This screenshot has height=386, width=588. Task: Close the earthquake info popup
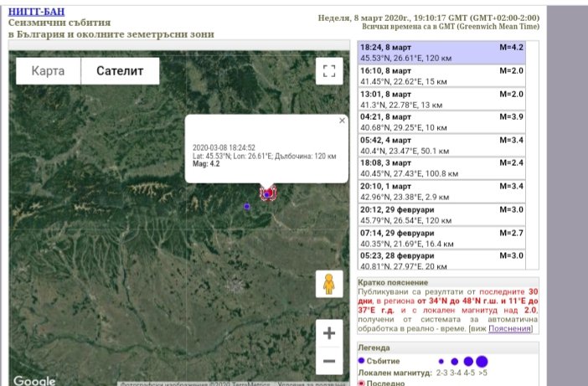(342, 121)
